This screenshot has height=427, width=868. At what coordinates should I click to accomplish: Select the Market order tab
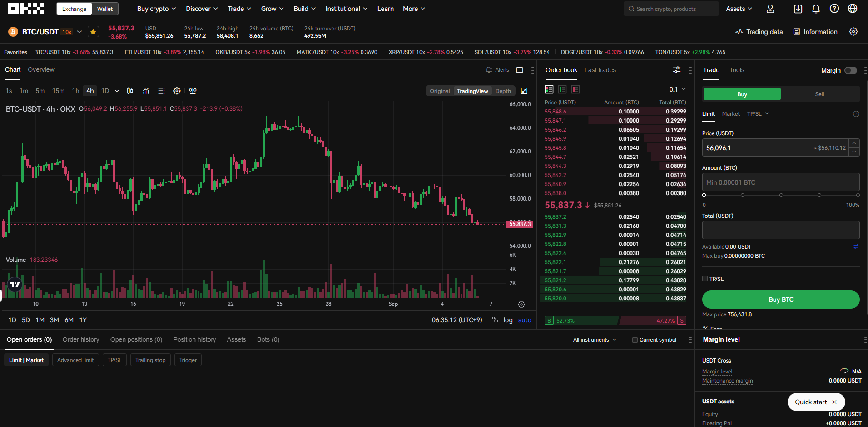[731, 114]
